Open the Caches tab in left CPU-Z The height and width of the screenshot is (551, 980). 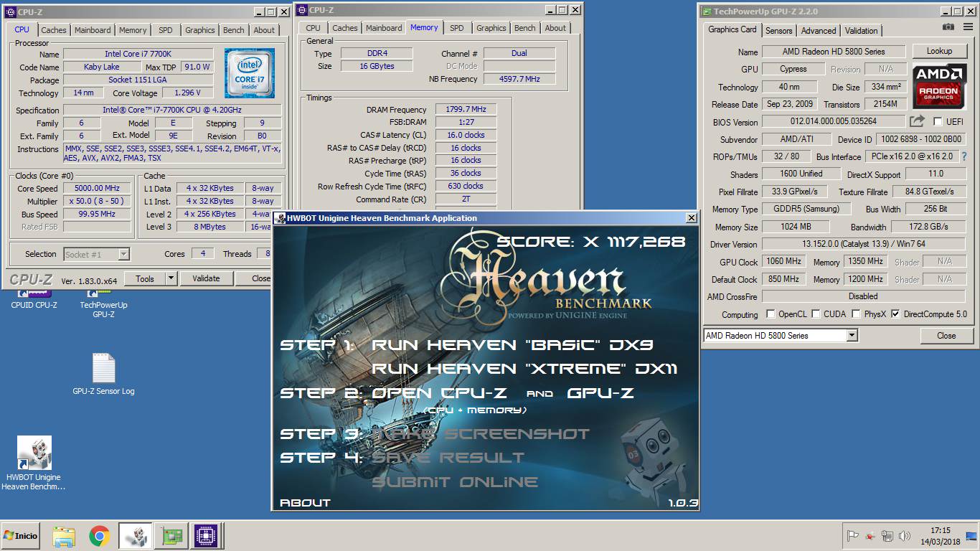pyautogui.click(x=53, y=30)
